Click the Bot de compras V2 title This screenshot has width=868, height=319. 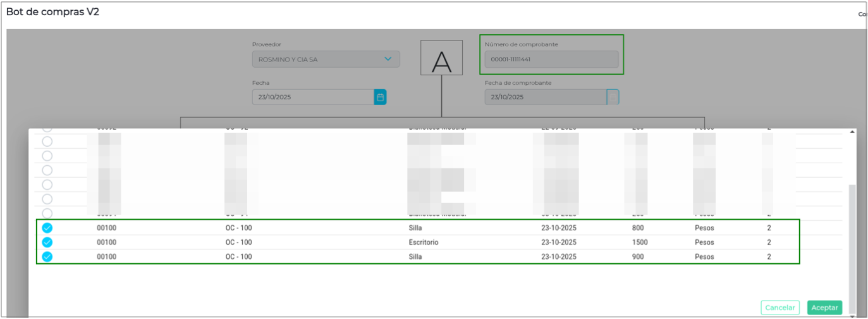52,12
